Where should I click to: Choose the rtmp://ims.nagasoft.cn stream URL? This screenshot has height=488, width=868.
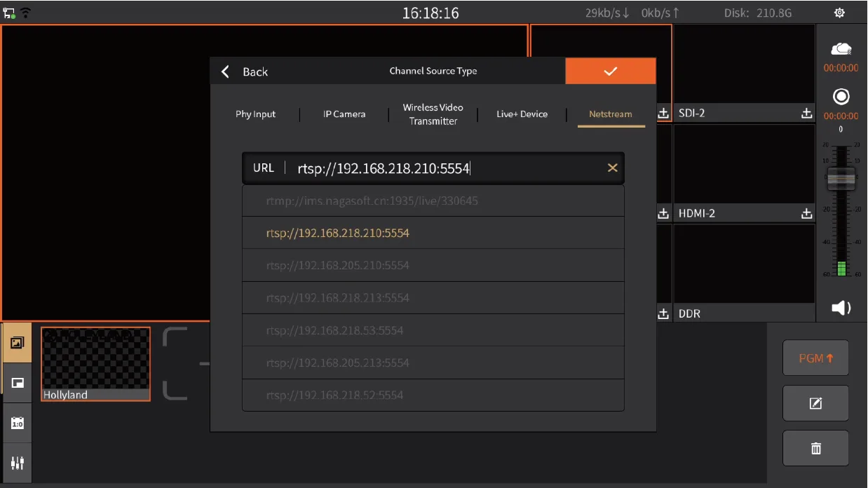[x=433, y=201]
